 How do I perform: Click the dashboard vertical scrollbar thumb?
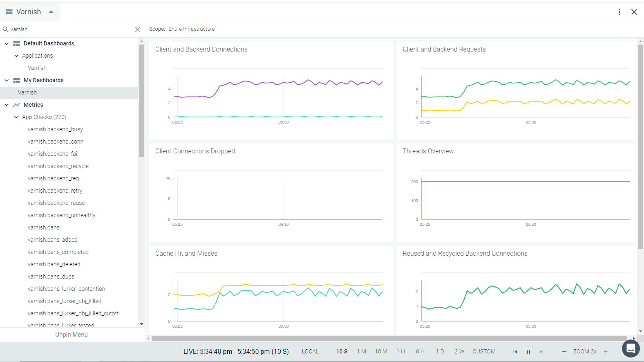point(640,146)
